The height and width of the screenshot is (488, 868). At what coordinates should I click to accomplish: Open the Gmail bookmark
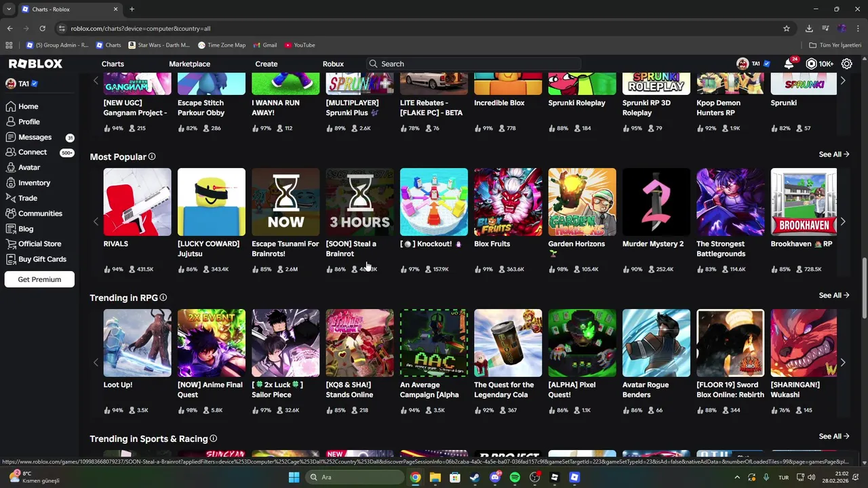coord(264,45)
